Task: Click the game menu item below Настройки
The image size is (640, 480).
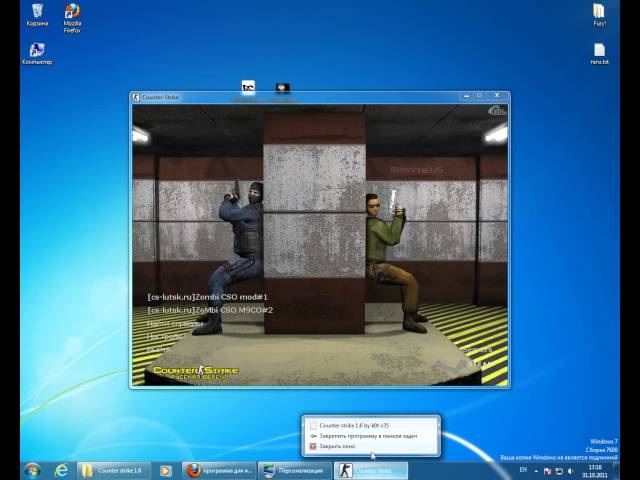Action: pyautogui.click(x=157, y=349)
